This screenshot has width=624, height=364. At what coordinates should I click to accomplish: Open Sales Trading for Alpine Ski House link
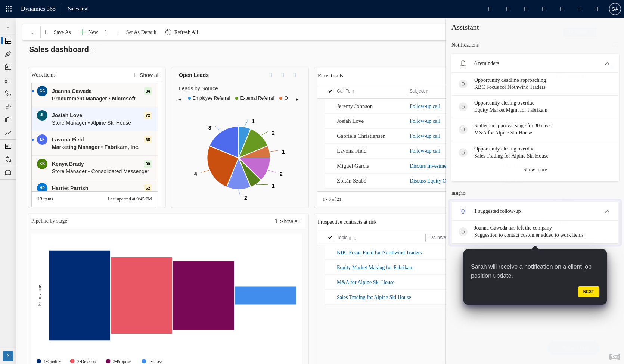pyautogui.click(x=374, y=297)
